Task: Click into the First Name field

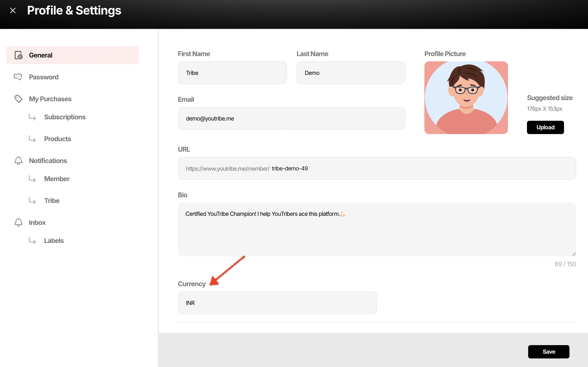Action: coord(232,73)
